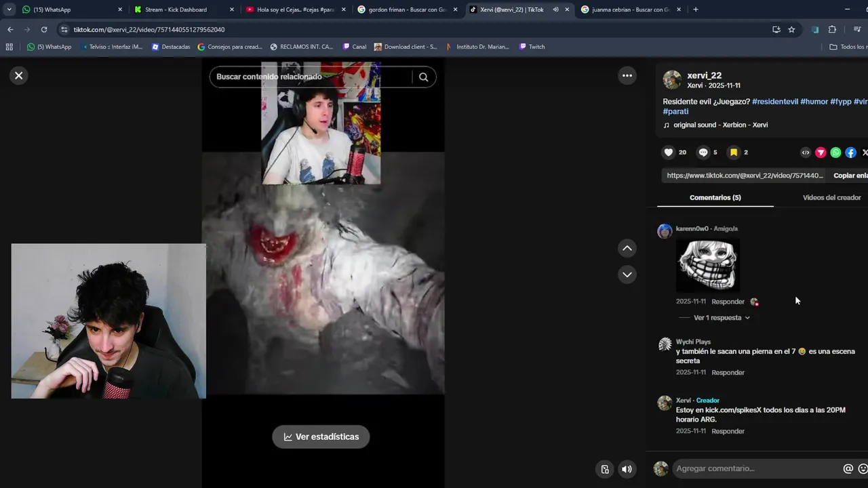The image size is (868, 488).
Task: Click the address bar URL
Action: tap(149, 30)
